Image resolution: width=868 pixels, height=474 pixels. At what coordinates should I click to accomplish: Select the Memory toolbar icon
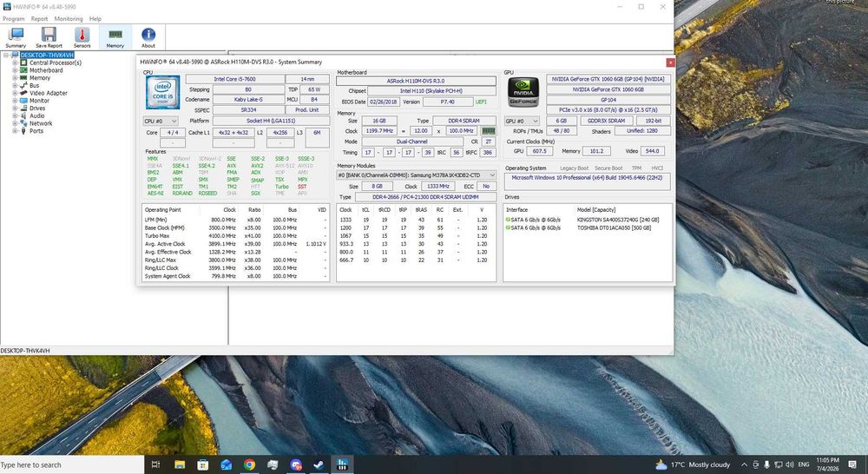click(115, 37)
